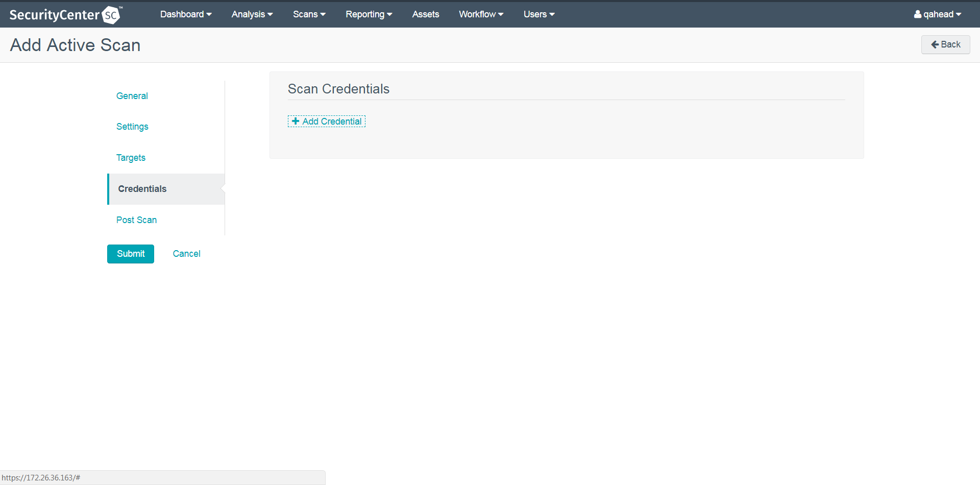Click the plus icon to add a credential

(x=296, y=121)
